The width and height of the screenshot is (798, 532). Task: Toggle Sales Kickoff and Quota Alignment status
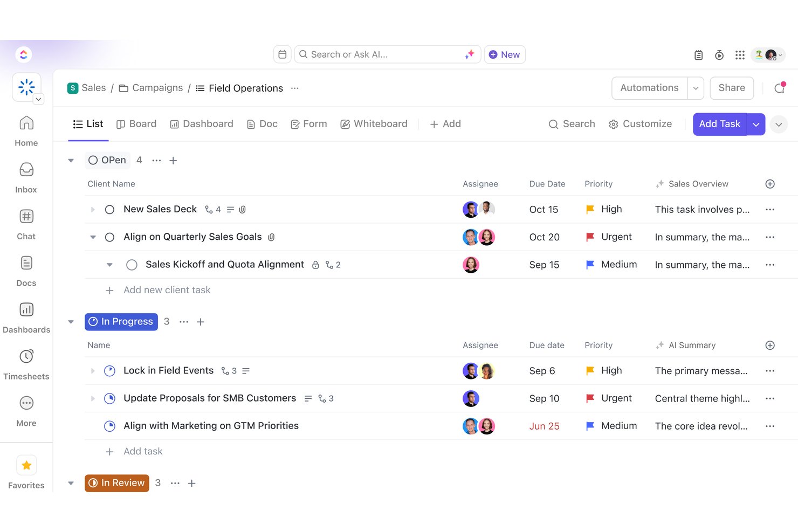point(132,265)
